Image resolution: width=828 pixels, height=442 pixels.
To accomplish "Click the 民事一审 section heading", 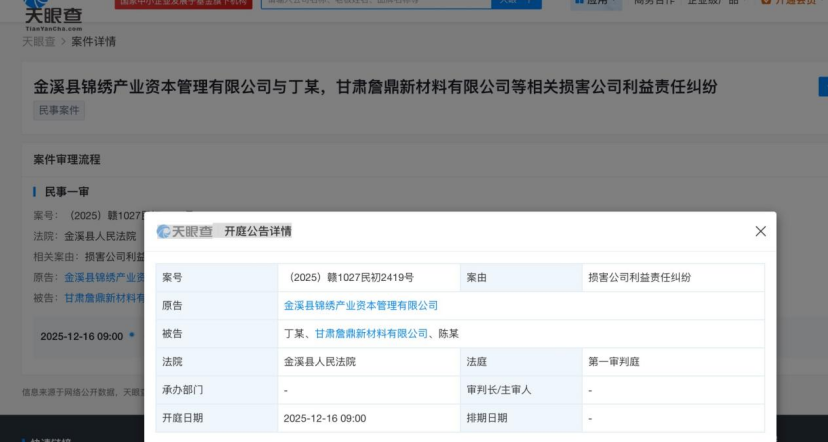I will pos(68,191).
